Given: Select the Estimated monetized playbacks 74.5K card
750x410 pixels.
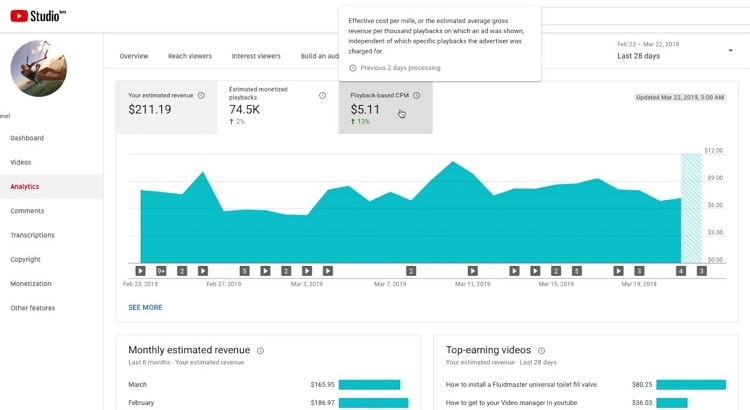Looking at the screenshot, I should (278, 107).
